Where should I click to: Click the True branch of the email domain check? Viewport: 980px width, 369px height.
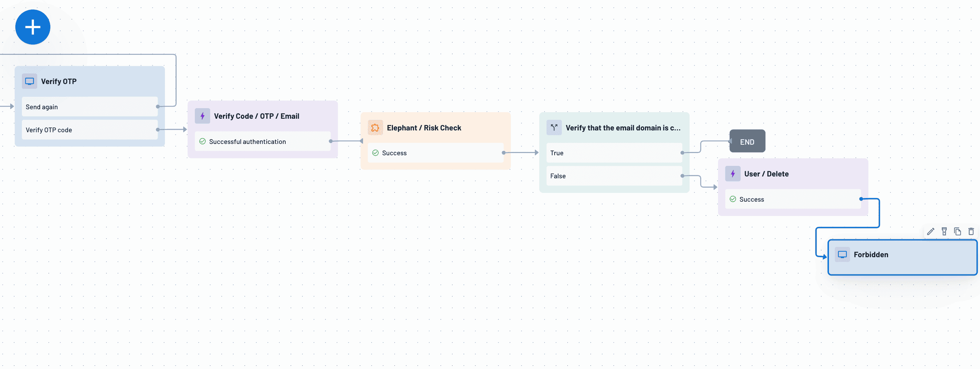click(x=614, y=153)
